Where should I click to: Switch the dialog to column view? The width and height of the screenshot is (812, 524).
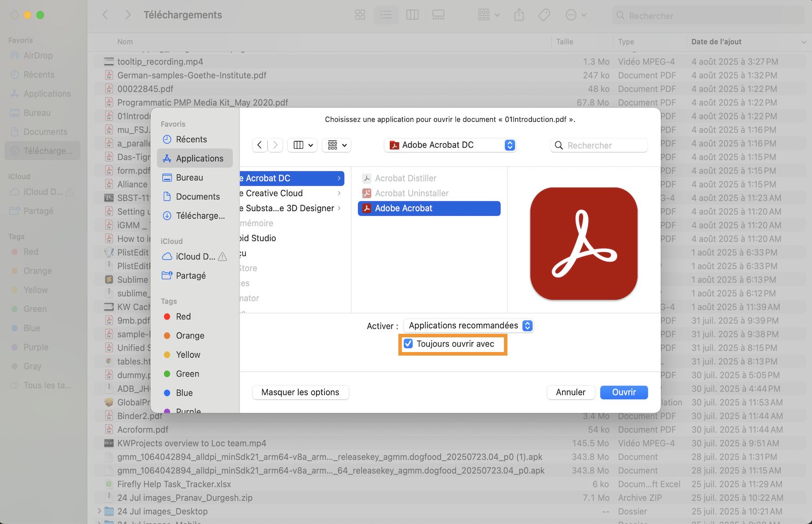(x=299, y=145)
